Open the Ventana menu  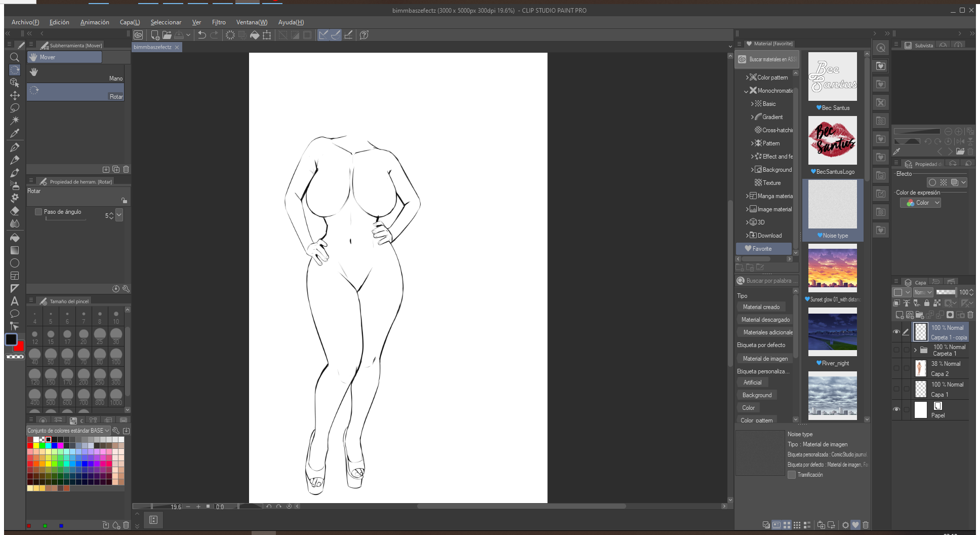252,22
